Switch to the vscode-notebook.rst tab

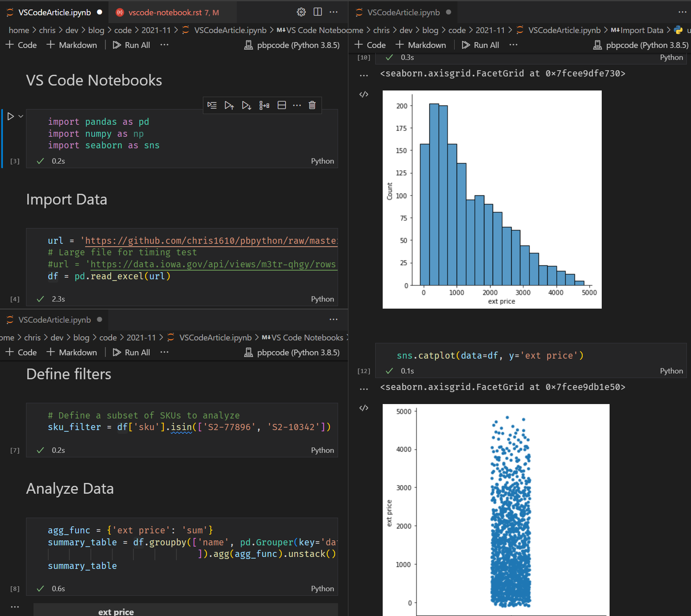(169, 12)
